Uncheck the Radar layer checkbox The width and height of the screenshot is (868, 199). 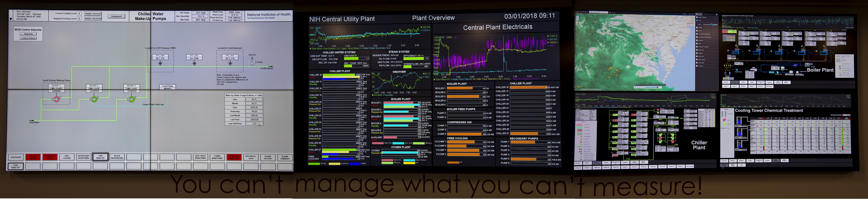point(697,20)
